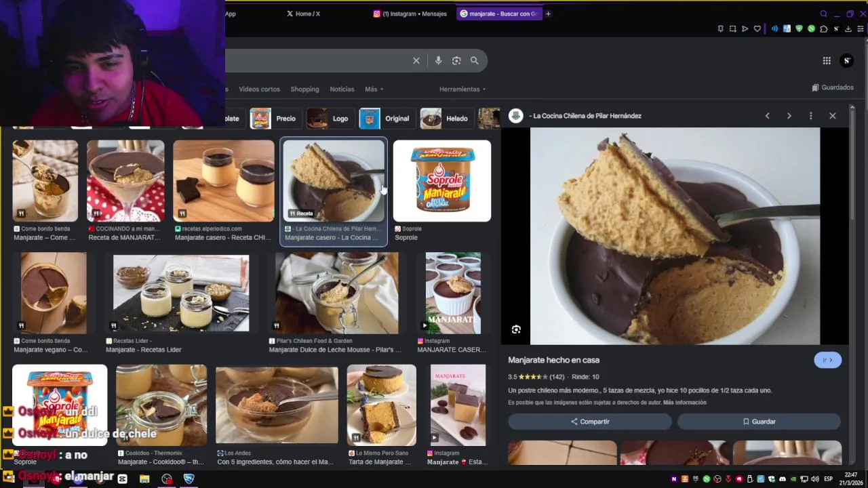Click the large preview image of manjarate
The image size is (868, 488).
point(675,236)
